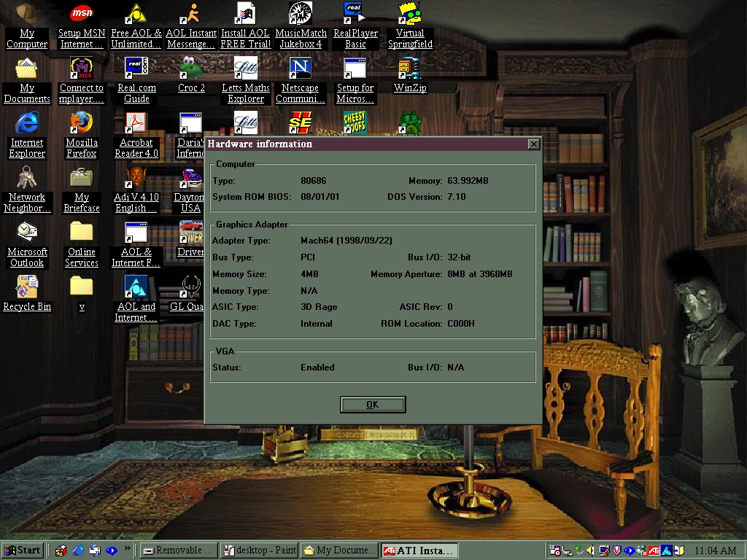Close the Hardware information window

(533, 144)
